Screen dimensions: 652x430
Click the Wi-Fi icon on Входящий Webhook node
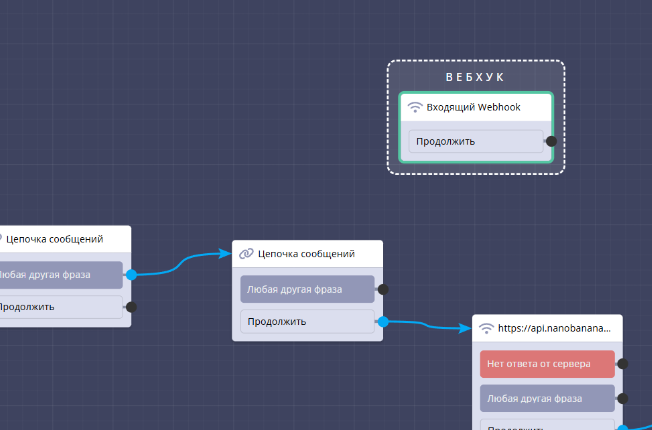click(x=415, y=107)
